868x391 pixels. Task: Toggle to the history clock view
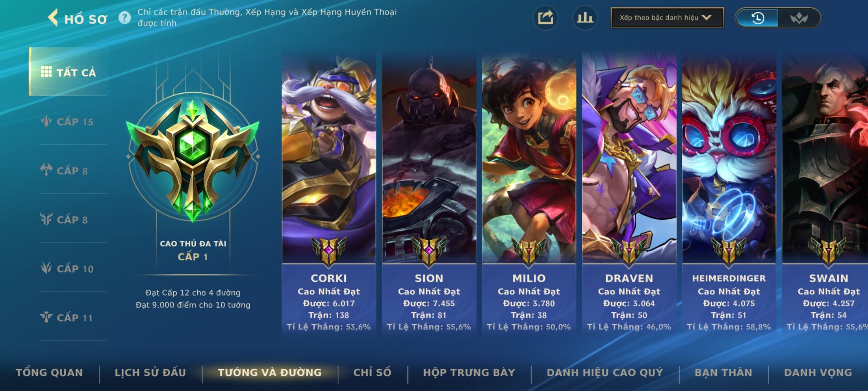point(757,18)
